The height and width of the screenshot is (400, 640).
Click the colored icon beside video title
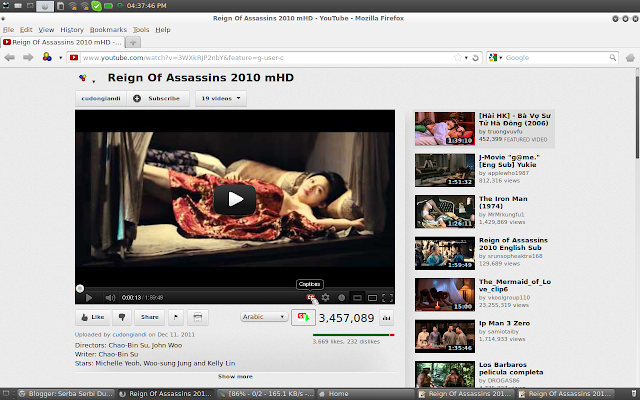(82, 78)
